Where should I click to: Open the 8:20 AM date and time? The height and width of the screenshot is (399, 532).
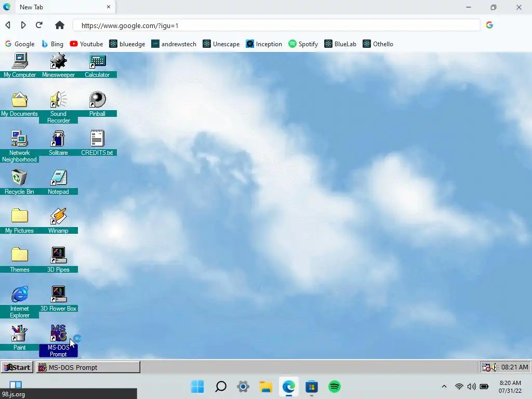pos(510,387)
